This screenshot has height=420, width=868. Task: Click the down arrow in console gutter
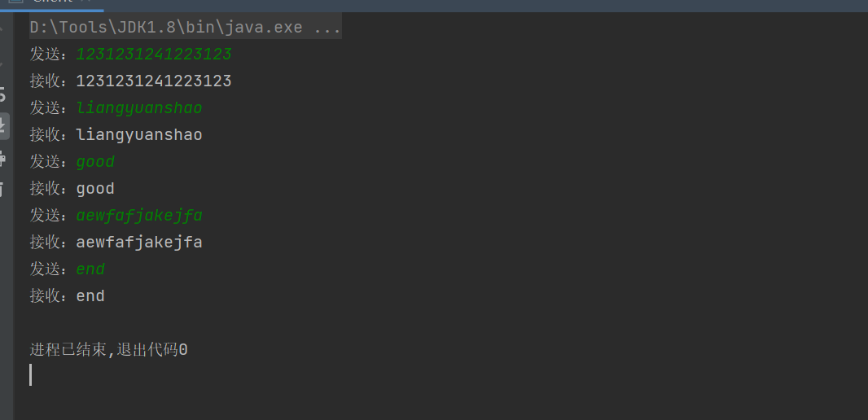[2, 62]
